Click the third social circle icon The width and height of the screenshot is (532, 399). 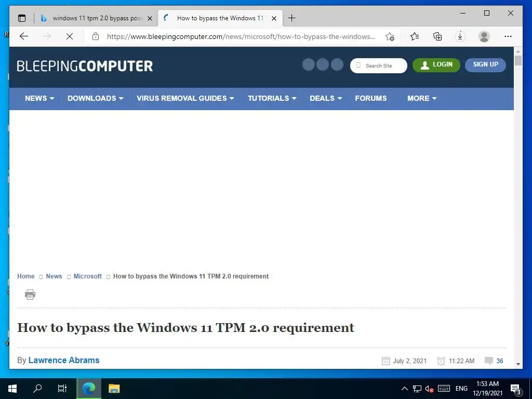pyautogui.click(x=337, y=64)
